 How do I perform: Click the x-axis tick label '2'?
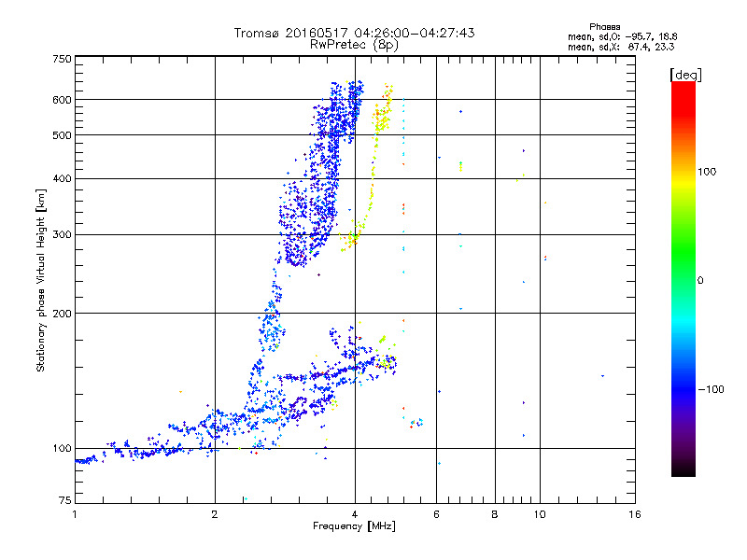[215, 514]
